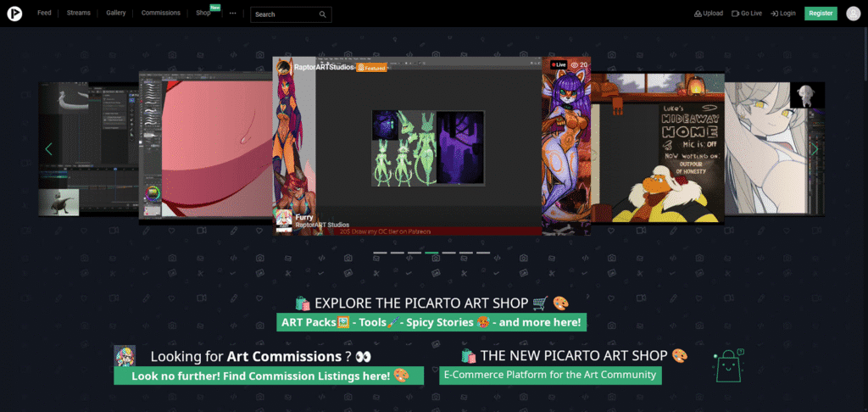Open the Login link
The width and height of the screenshot is (868, 412).
pyautogui.click(x=782, y=14)
